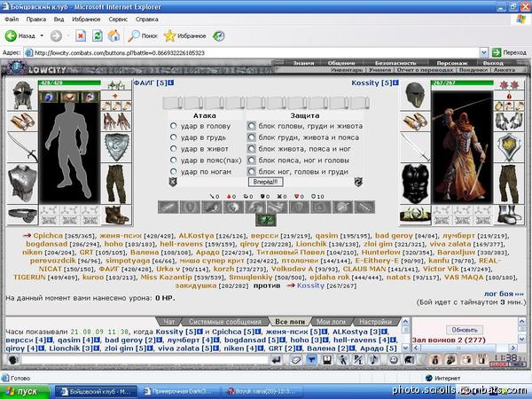Click the Windows пуск Start button
Screen dimensions: 532x399
pos(25,392)
